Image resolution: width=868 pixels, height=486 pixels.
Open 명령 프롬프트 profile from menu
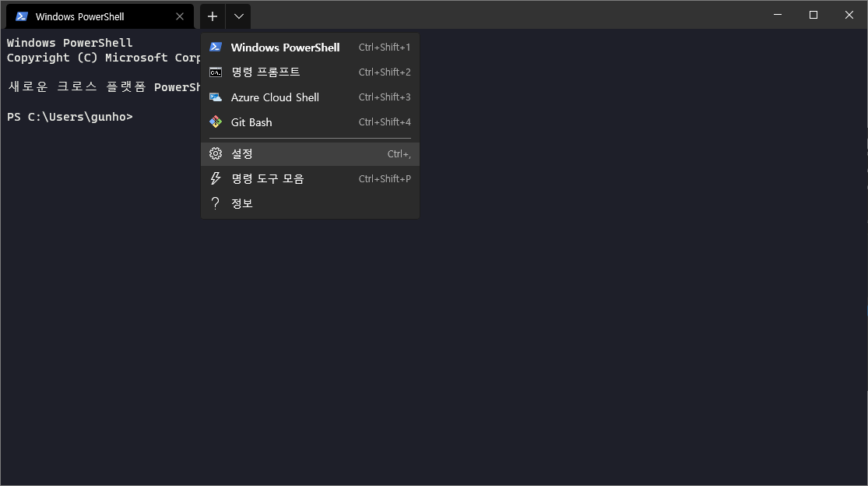310,72
